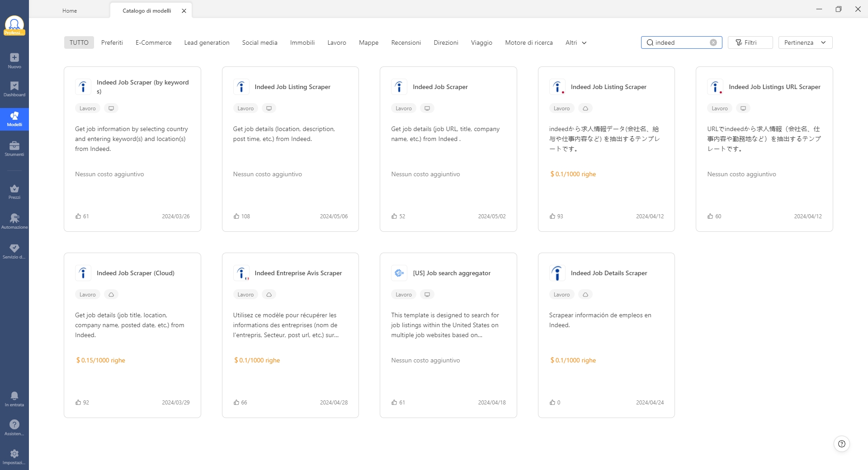This screenshot has width=868, height=470.
Task: Select the Mappe category
Action: (368, 42)
